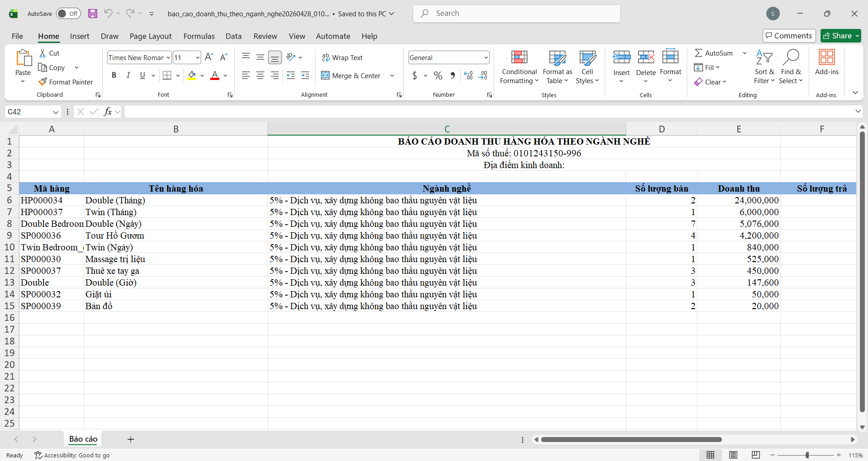Toggle Wrap Text on
The height and width of the screenshot is (461, 868).
pos(342,57)
